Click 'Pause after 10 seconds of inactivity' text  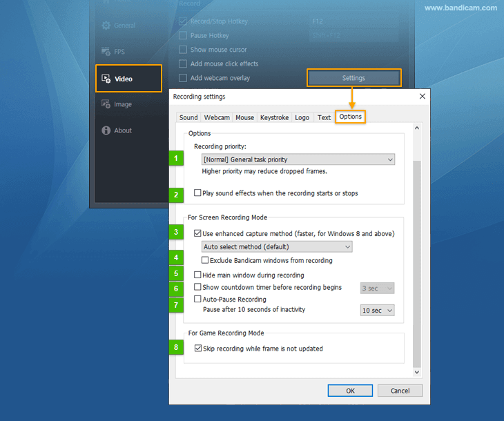click(254, 309)
